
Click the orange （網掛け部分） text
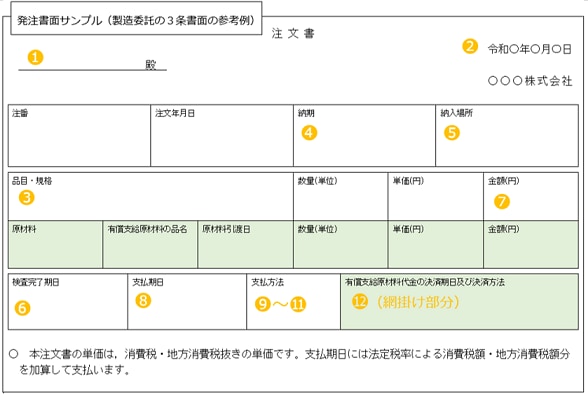[418, 302]
